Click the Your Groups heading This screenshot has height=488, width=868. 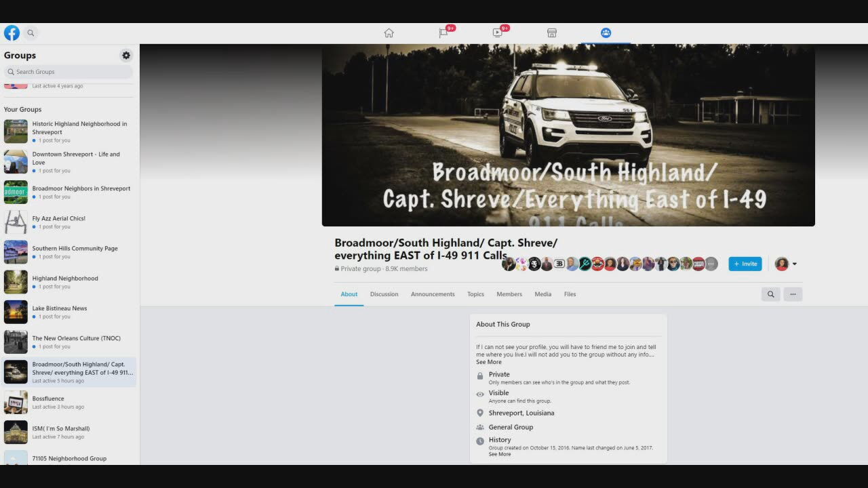click(22, 109)
